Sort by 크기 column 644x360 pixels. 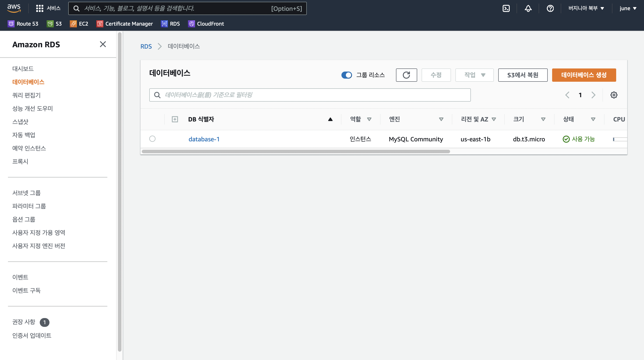(x=543, y=119)
